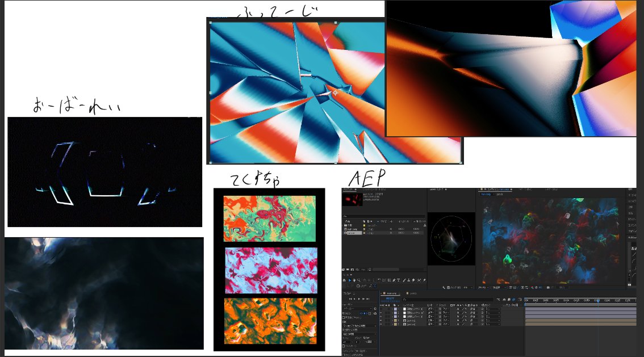This screenshot has width=644, height=357.
Task: Hide fourth timeline layer eye icon
Action: click(x=380, y=321)
